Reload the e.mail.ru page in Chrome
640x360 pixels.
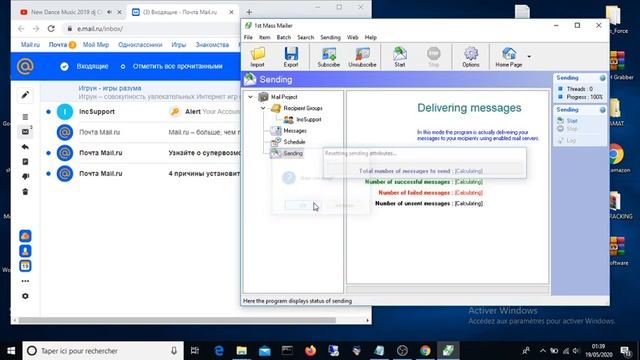pyautogui.click(x=51, y=29)
